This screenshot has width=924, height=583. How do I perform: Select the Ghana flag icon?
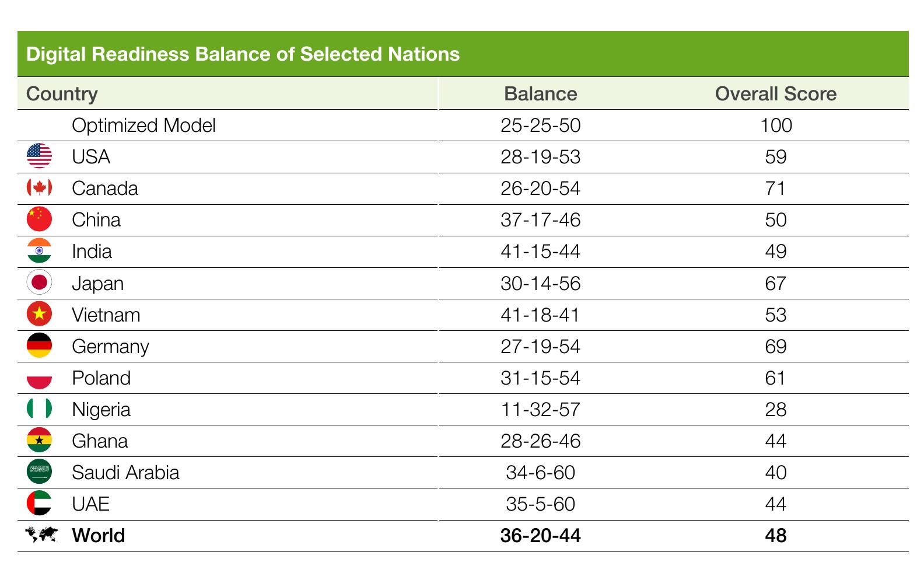pyautogui.click(x=40, y=440)
